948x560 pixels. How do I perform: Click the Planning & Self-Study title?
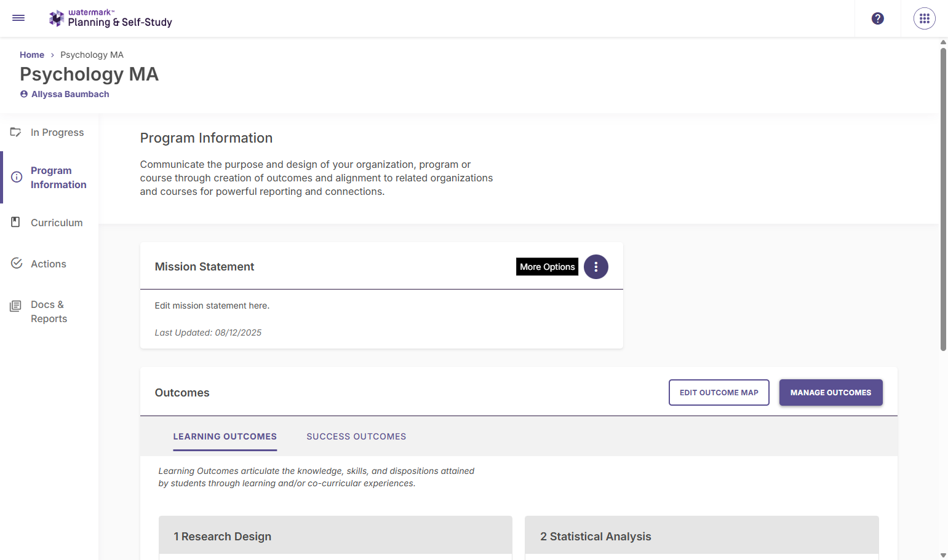click(x=120, y=22)
